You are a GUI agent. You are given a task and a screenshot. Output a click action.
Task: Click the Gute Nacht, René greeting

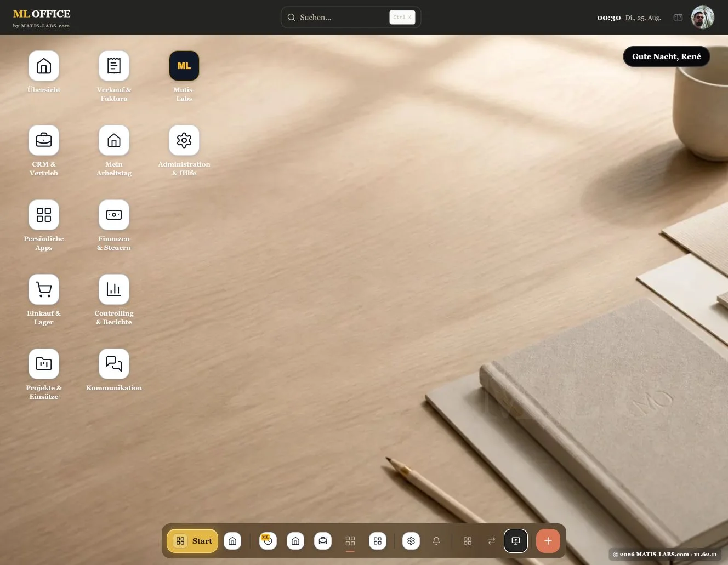(667, 56)
